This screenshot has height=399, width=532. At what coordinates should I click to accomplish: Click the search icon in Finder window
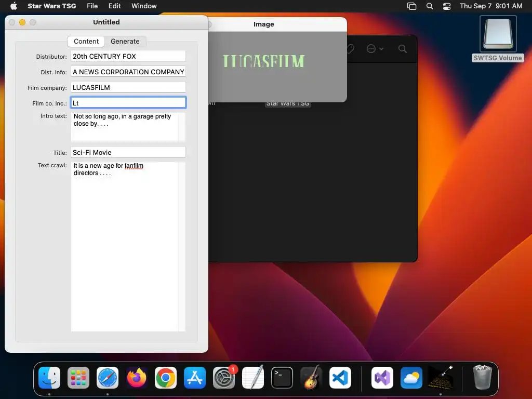pyautogui.click(x=403, y=49)
